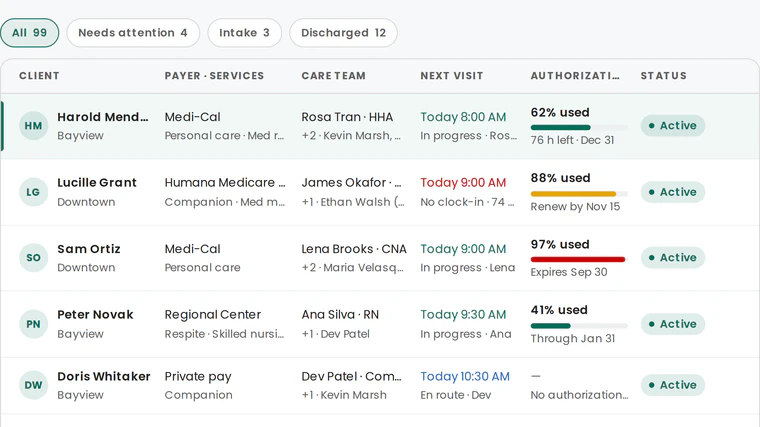Viewport: 760px width, 427px height.
Task: Click Lucille Grant's red Today 9:00 AM
Action: click(x=463, y=183)
